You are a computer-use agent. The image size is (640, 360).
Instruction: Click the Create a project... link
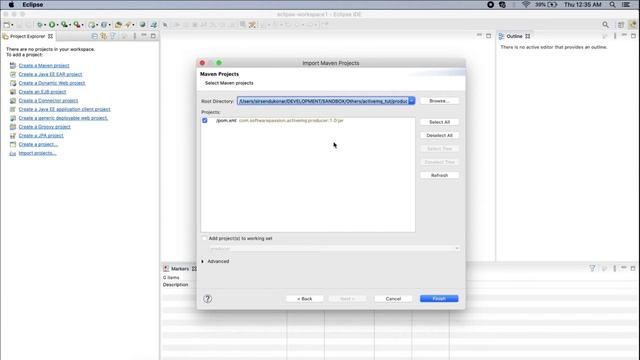click(38, 144)
